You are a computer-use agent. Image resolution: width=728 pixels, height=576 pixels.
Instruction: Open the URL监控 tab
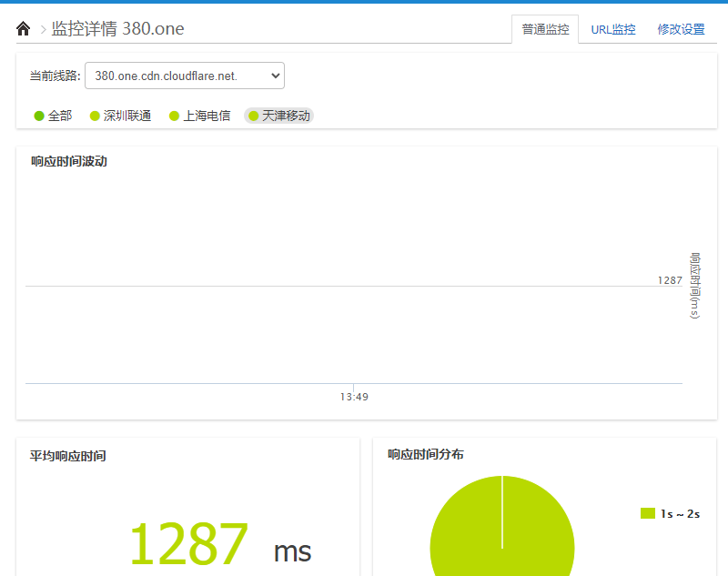[613, 29]
